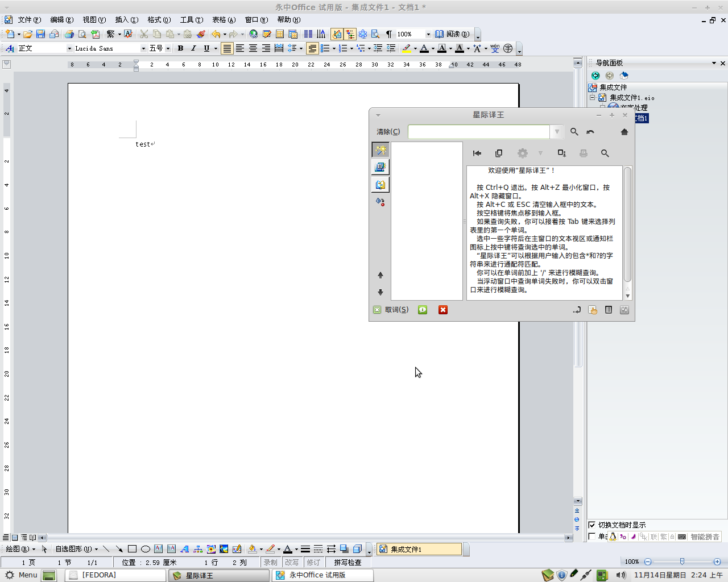Print with the printer icon in the Office toolbar
The width and height of the screenshot is (728, 582).
click(x=69, y=34)
